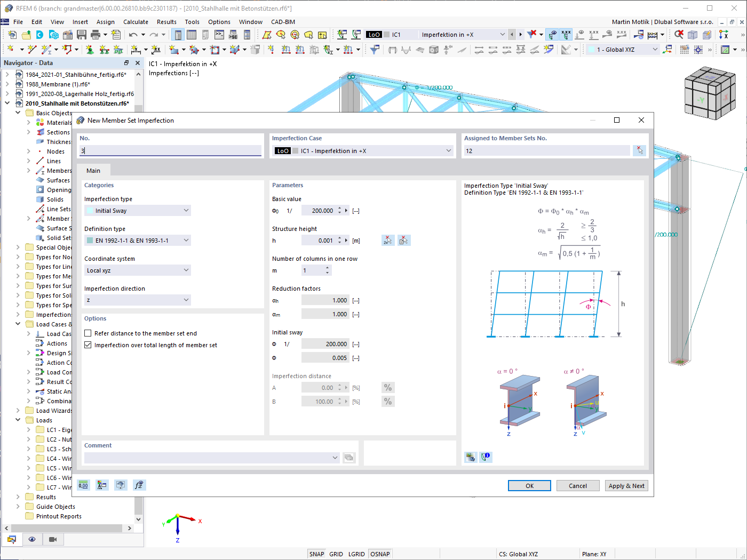Screen dimensions: 747x560
Task: Click the info icon below the imperfection diagram
Action: pyautogui.click(x=486, y=457)
